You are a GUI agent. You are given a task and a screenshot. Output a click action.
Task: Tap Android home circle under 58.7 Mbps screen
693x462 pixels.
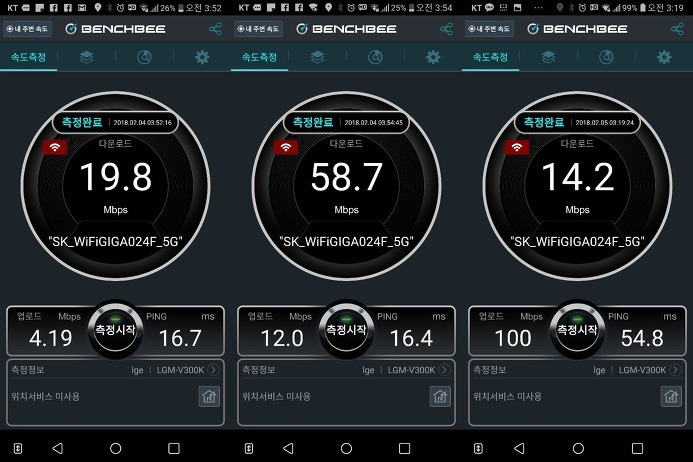coord(346,448)
